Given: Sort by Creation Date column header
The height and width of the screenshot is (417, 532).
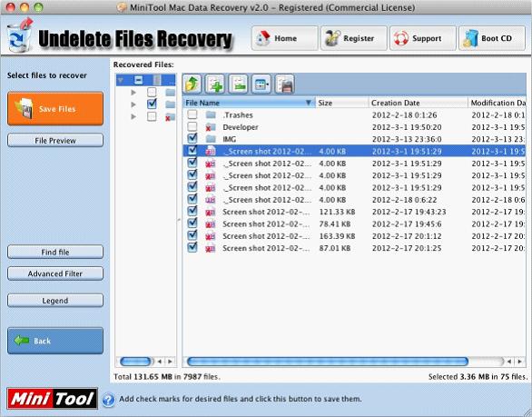Looking at the screenshot, I should tap(418, 103).
